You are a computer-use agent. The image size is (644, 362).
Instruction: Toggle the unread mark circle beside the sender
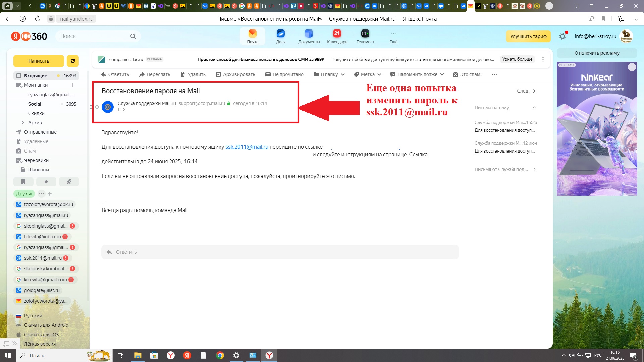97,107
